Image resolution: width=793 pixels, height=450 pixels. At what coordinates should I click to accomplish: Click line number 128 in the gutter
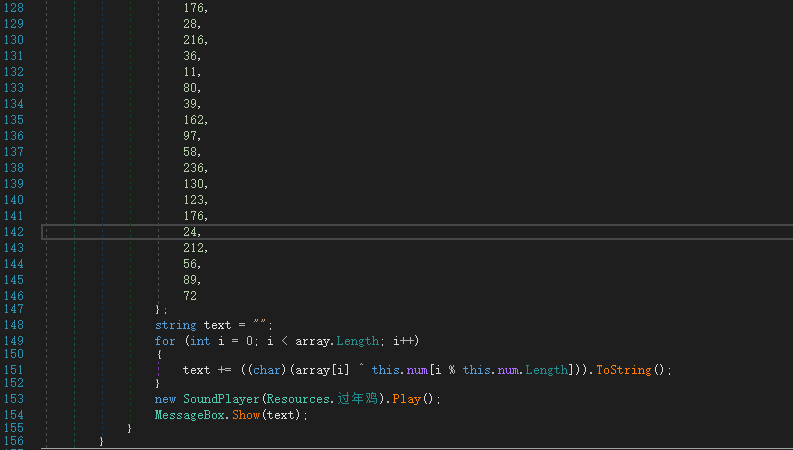coord(13,8)
